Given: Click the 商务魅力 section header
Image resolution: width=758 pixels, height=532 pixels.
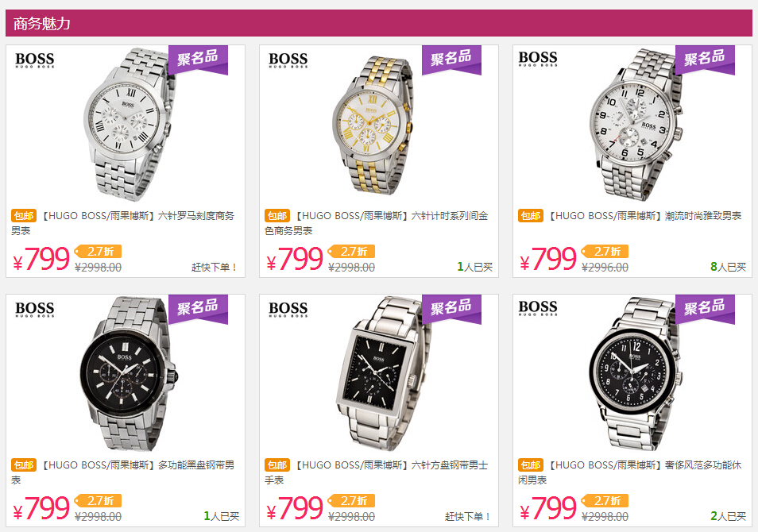Looking at the screenshot, I should click(x=42, y=23).
